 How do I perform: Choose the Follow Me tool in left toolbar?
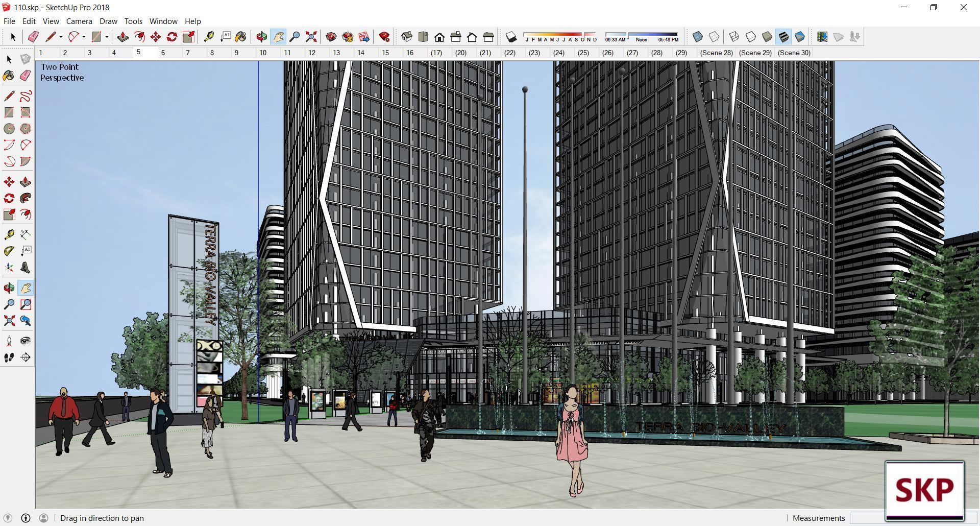tap(26, 198)
